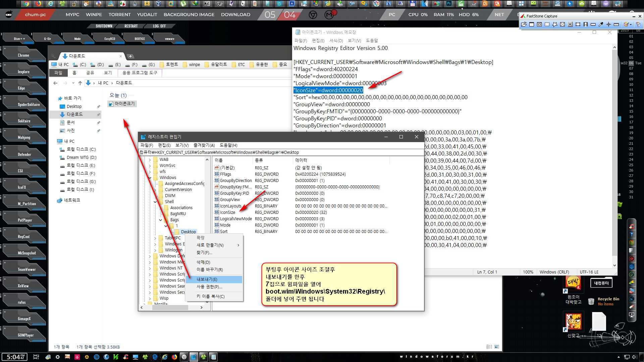Go back in Explorer navigation
Viewport: 644px width, 362px height.
point(55,83)
